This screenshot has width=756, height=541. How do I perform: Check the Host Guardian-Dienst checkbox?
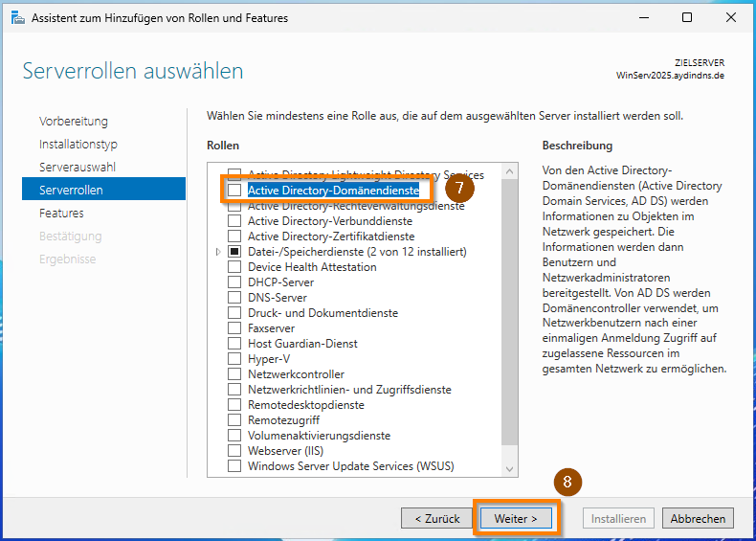pos(234,344)
